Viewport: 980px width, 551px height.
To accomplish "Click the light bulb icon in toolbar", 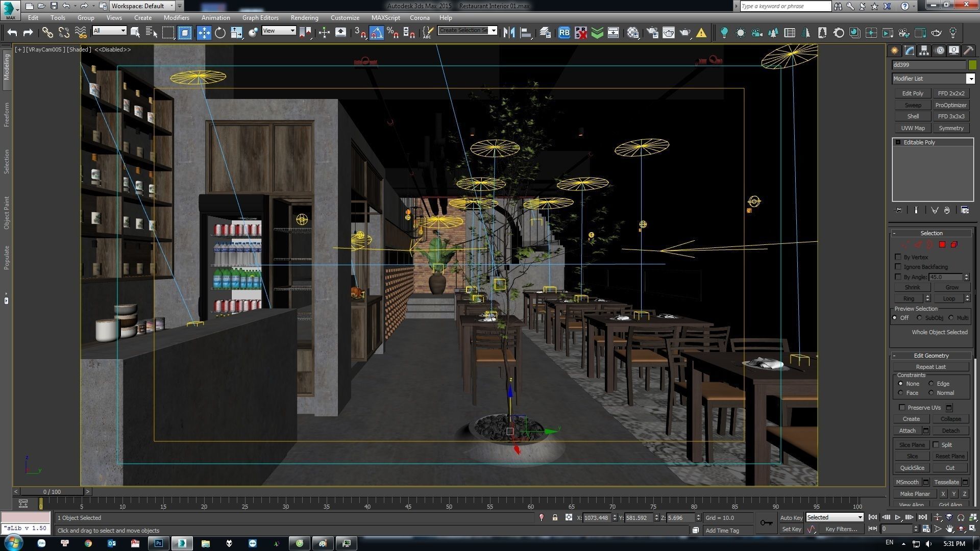I will (724, 33).
